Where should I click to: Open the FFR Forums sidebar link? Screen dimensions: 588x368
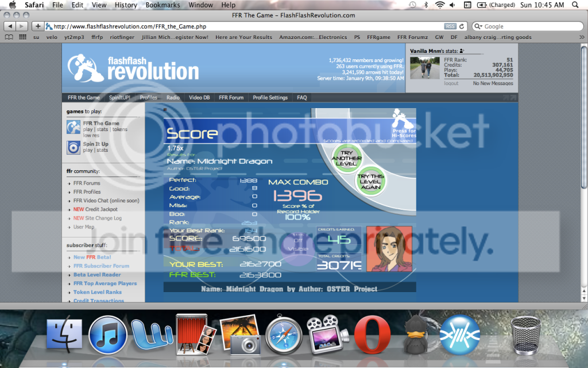click(87, 183)
